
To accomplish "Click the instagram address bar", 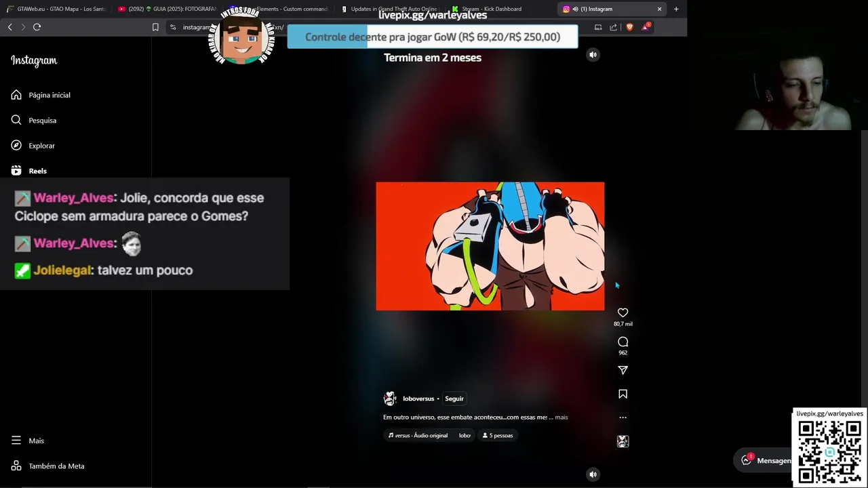I will coord(197,27).
